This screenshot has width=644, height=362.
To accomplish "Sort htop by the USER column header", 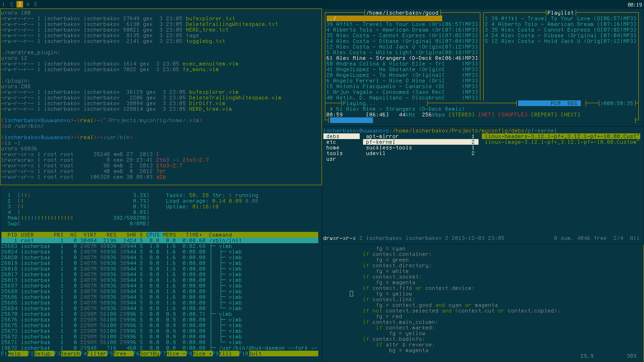I will [27, 235].
